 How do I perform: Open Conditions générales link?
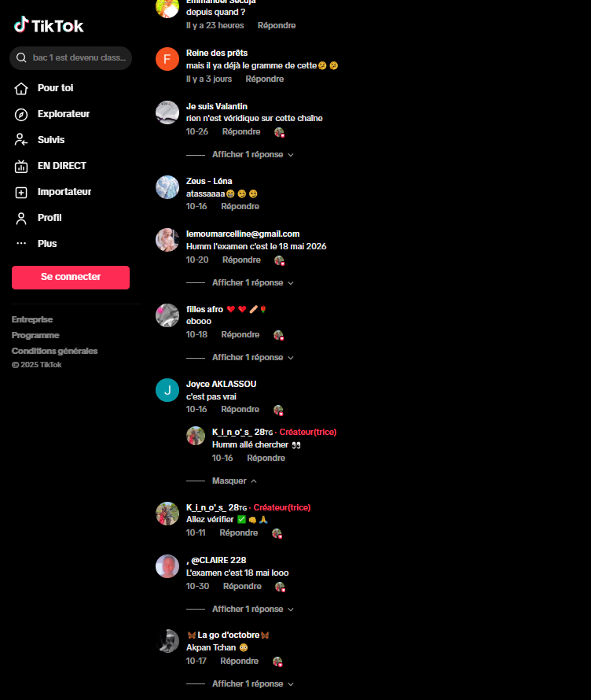pos(54,351)
